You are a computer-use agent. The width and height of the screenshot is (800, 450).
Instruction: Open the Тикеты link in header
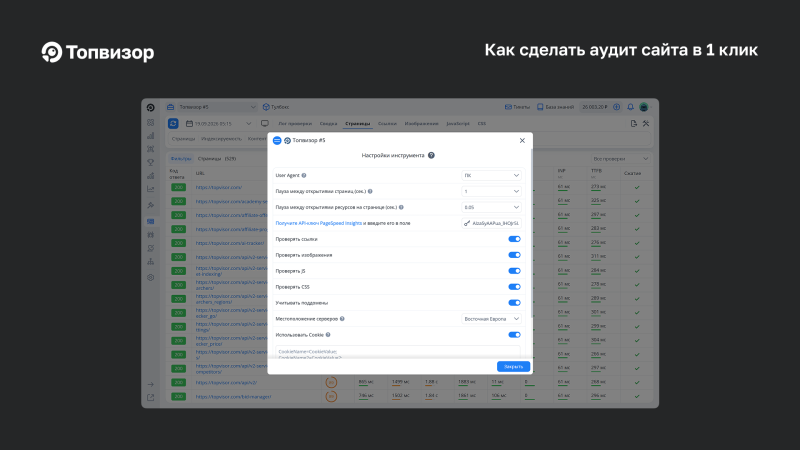click(x=517, y=107)
